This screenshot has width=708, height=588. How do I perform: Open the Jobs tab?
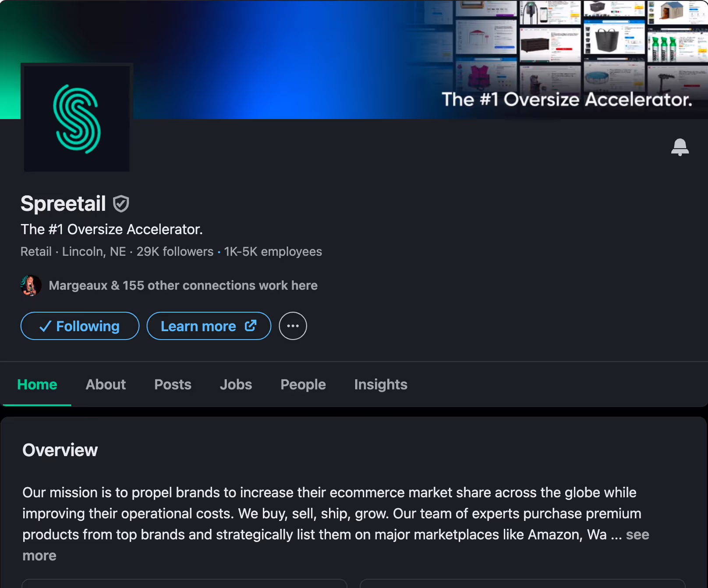236,384
